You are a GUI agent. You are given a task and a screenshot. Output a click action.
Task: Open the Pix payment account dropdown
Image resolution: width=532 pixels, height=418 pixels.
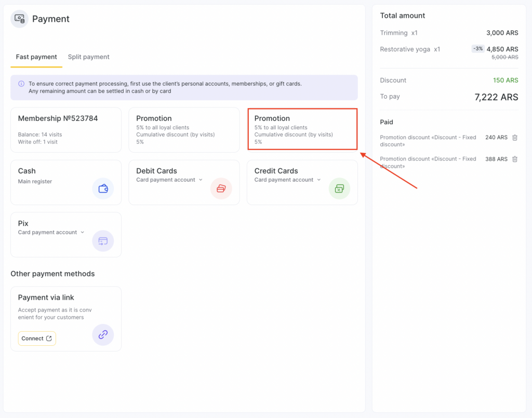pyautogui.click(x=82, y=232)
